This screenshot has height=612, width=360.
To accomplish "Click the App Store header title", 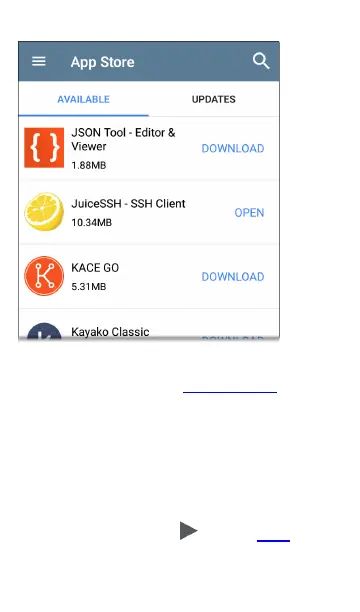I will 103,62.
